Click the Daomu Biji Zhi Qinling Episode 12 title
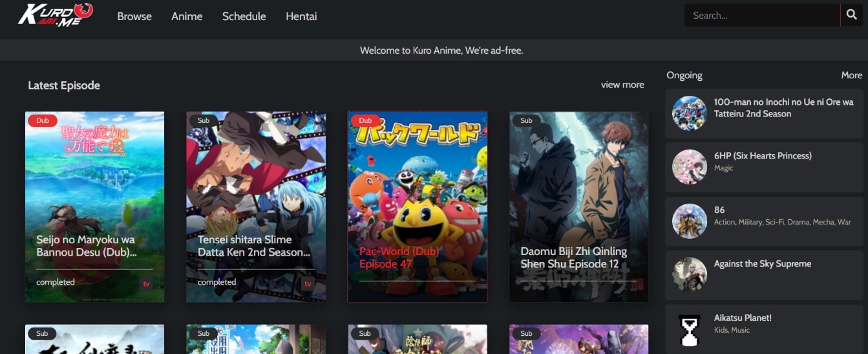Viewport: 868px width, 354px height. tap(574, 258)
